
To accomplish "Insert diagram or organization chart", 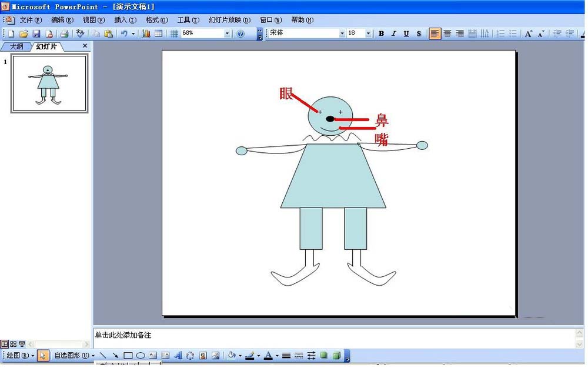I will [190, 355].
